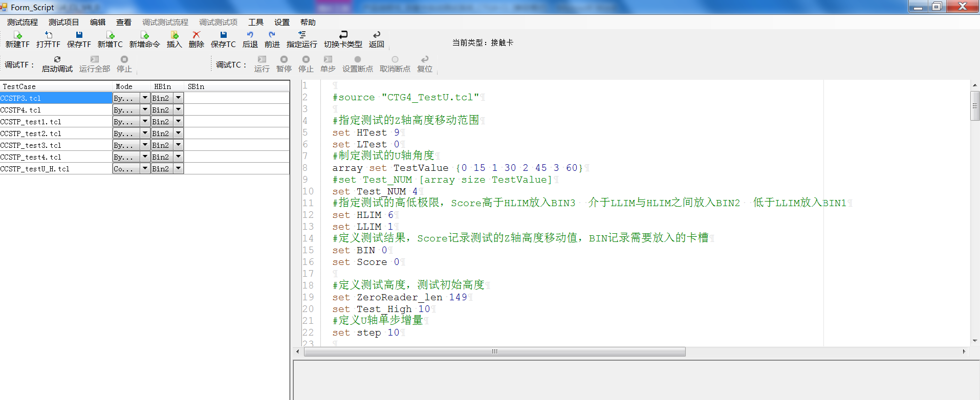Click the 暂停 icon

(284, 59)
